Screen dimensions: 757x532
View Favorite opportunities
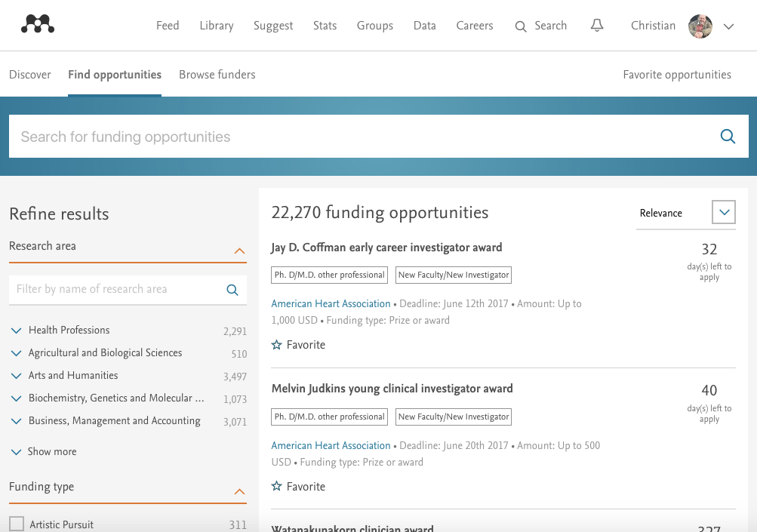[676, 75]
